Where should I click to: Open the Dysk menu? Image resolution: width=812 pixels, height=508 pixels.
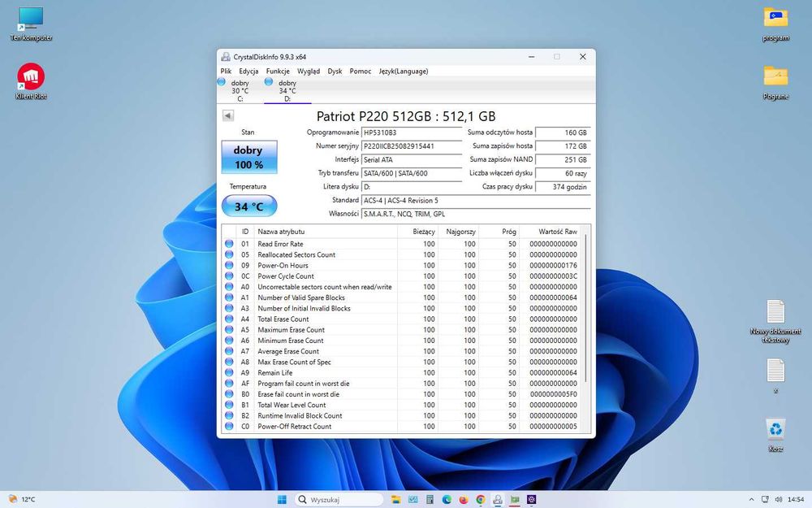pyautogui.click(x=335, y=71)
